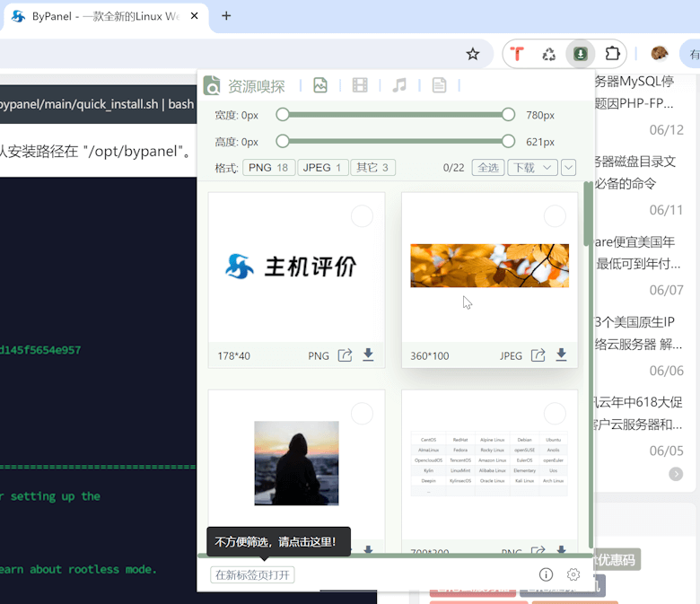
Task: Click the recycle arrows extension icon
Action: point(548,54)
